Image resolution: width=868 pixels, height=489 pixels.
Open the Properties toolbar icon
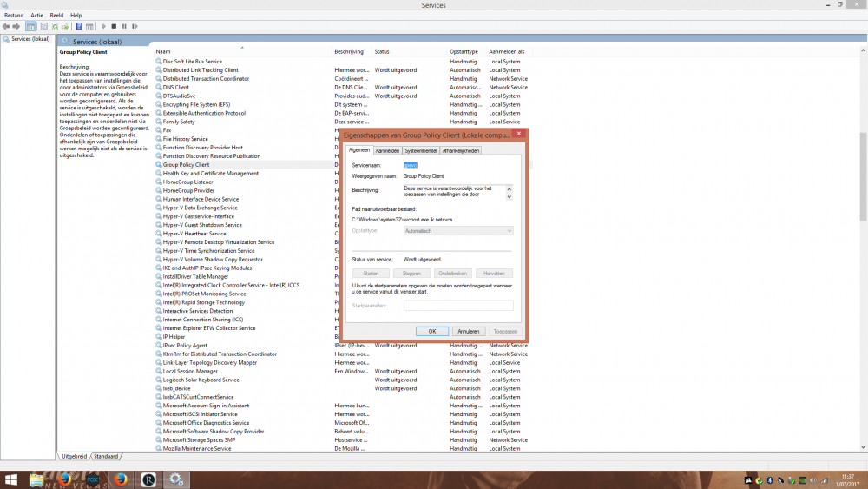pyautogui.click(x=44, y=27)
